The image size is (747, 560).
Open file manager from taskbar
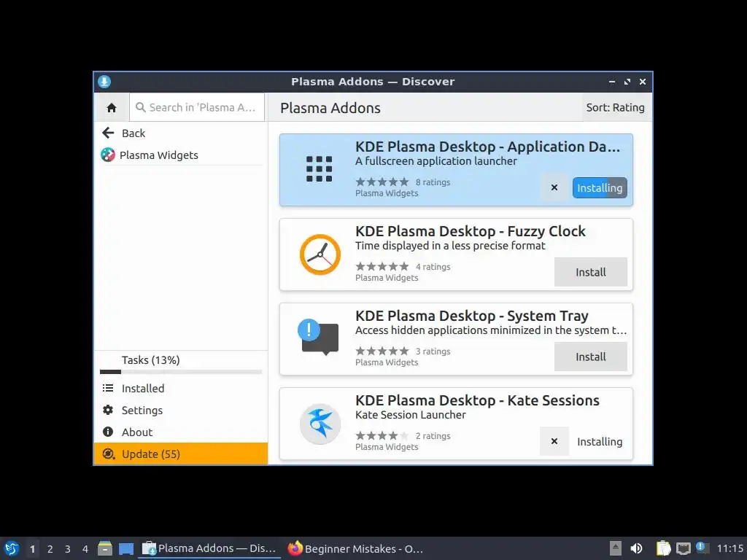(105, 548)
